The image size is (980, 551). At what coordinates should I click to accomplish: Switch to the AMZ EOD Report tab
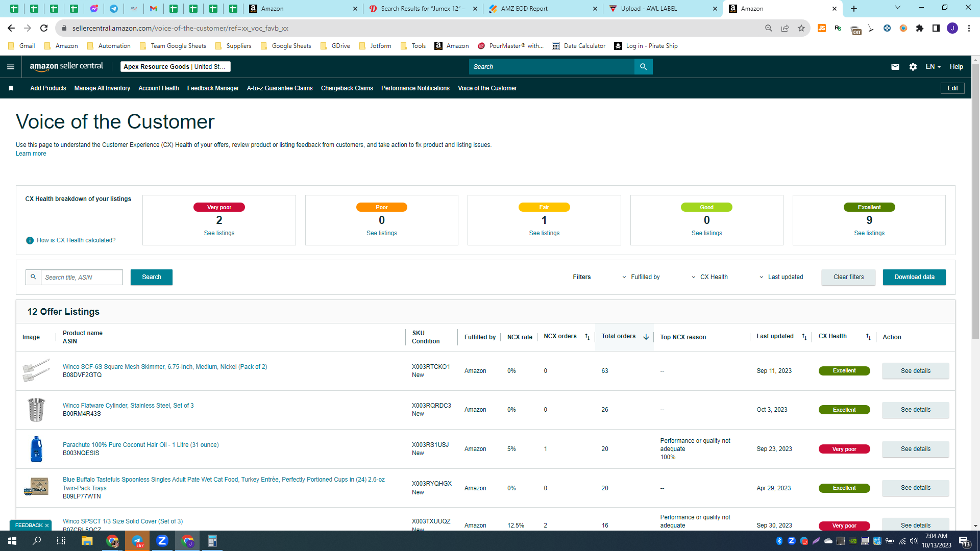coord(543,9)
